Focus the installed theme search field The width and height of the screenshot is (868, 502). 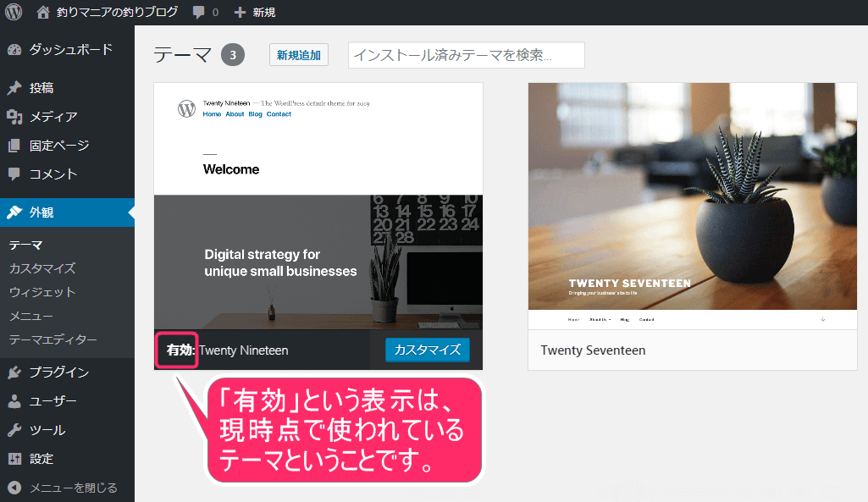pos(466,55)
